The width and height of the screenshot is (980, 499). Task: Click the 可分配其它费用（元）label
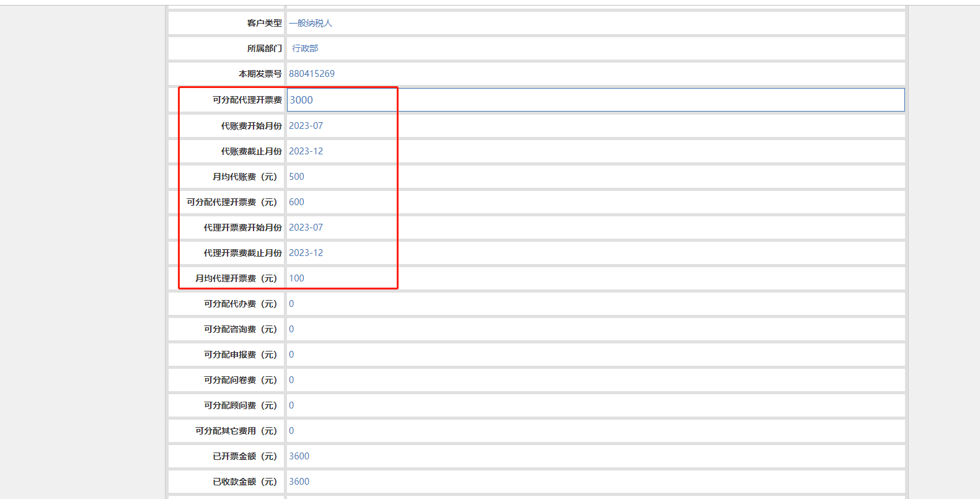point(237,431)
